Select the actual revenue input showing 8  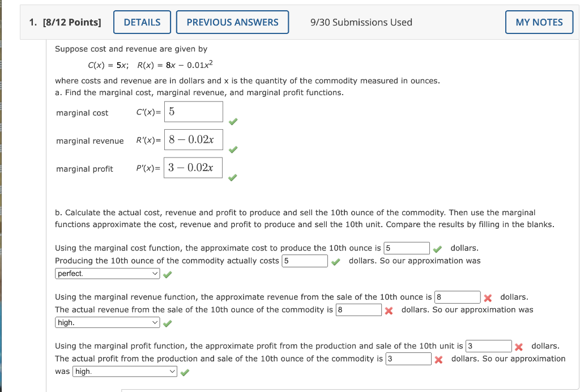coord(358,309)
